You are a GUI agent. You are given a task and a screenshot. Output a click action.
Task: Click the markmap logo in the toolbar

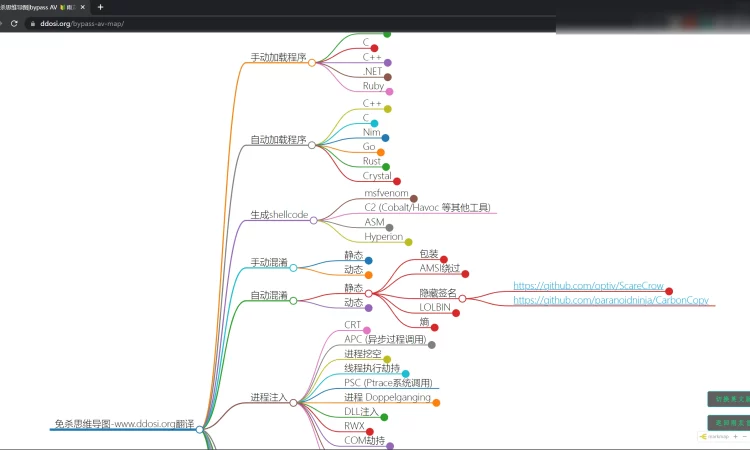[x=714, y=436]
